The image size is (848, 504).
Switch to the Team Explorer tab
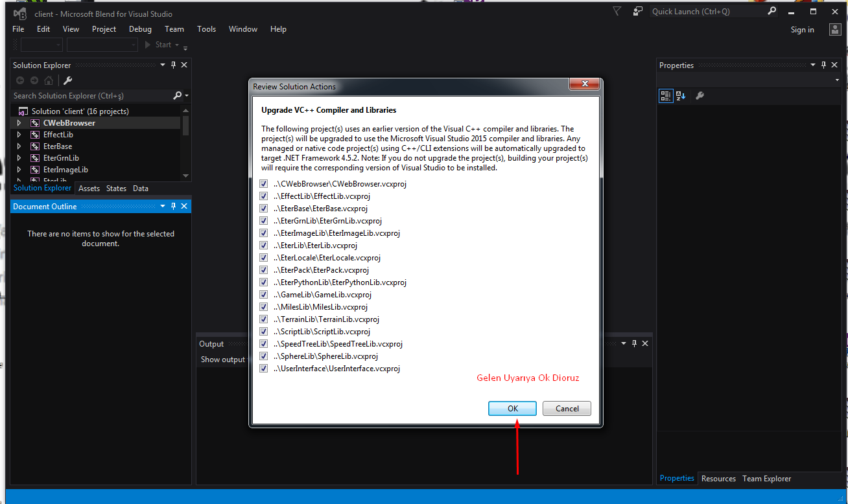(767, 479)
